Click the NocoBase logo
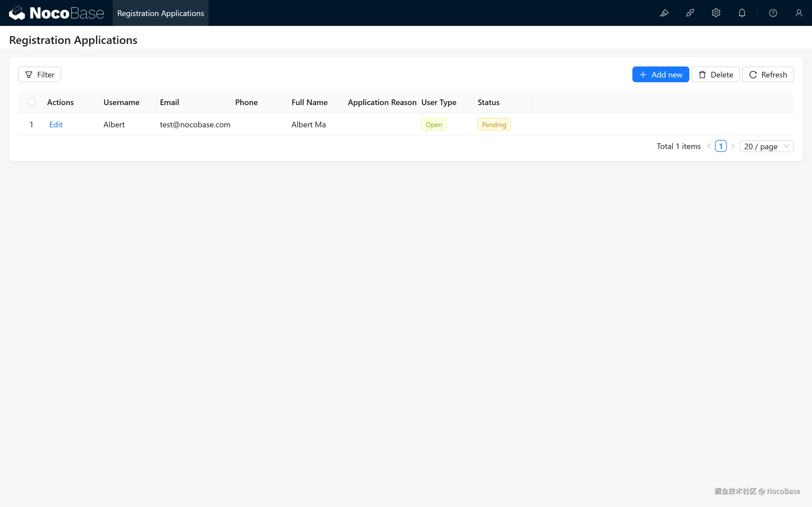812x507 pixels. (56, 13)
